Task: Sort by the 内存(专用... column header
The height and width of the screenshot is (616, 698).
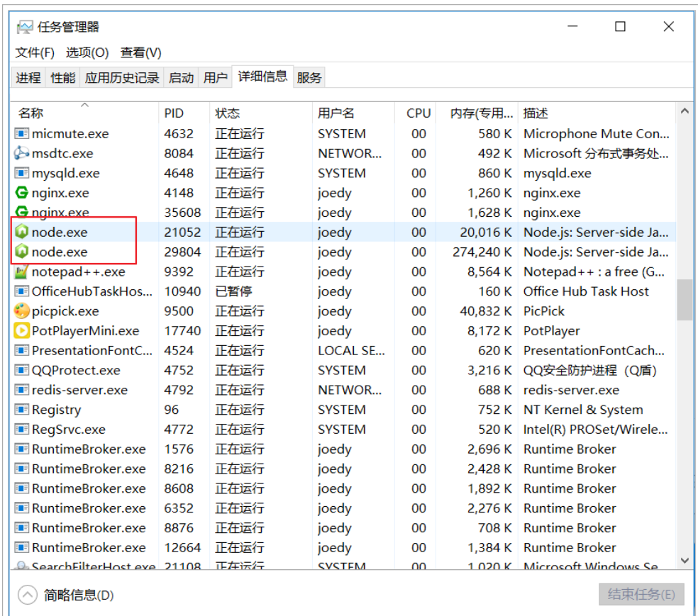Action: (477, 113)
